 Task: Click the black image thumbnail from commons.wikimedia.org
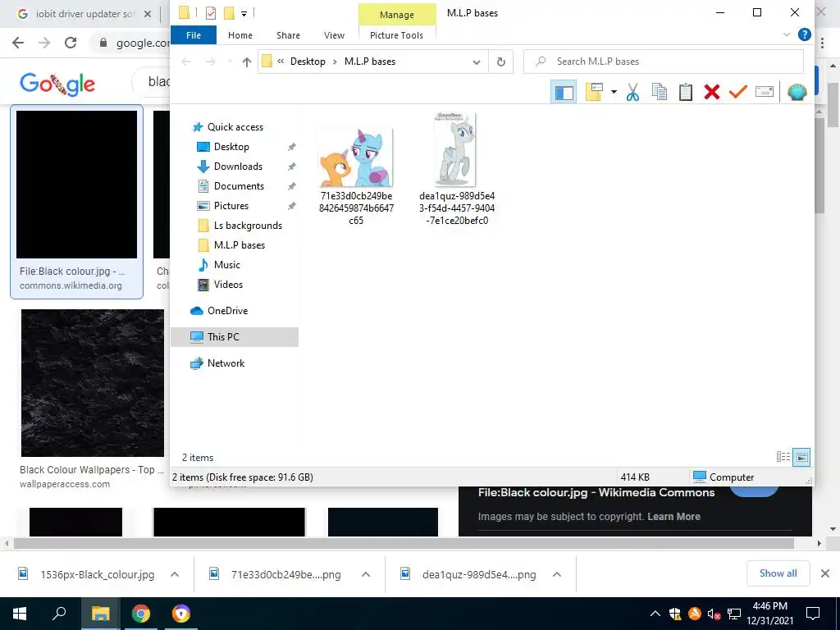coord(76,185)
